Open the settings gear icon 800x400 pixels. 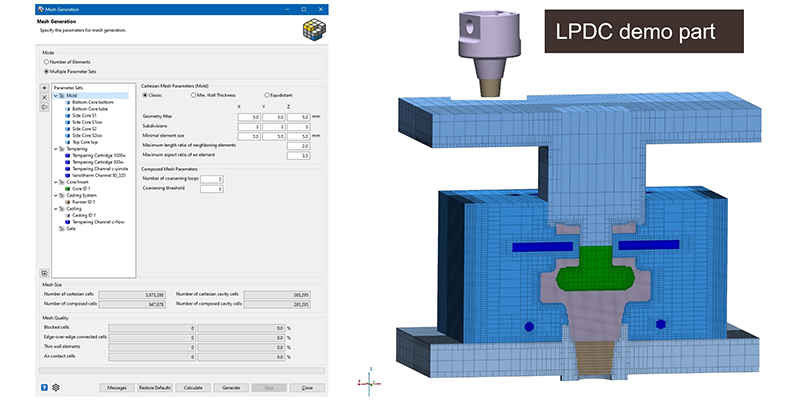[57, 387]
